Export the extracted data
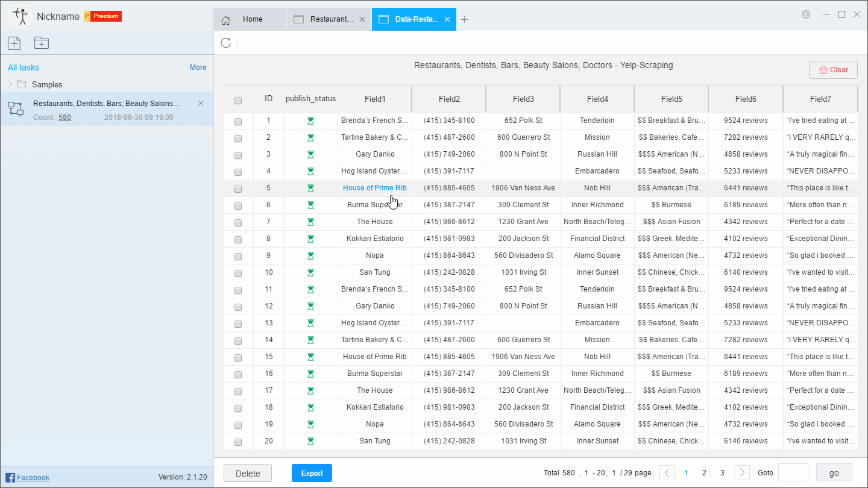Image resolution: width=868 pixels, height=488 pixels. coord(312,473)
